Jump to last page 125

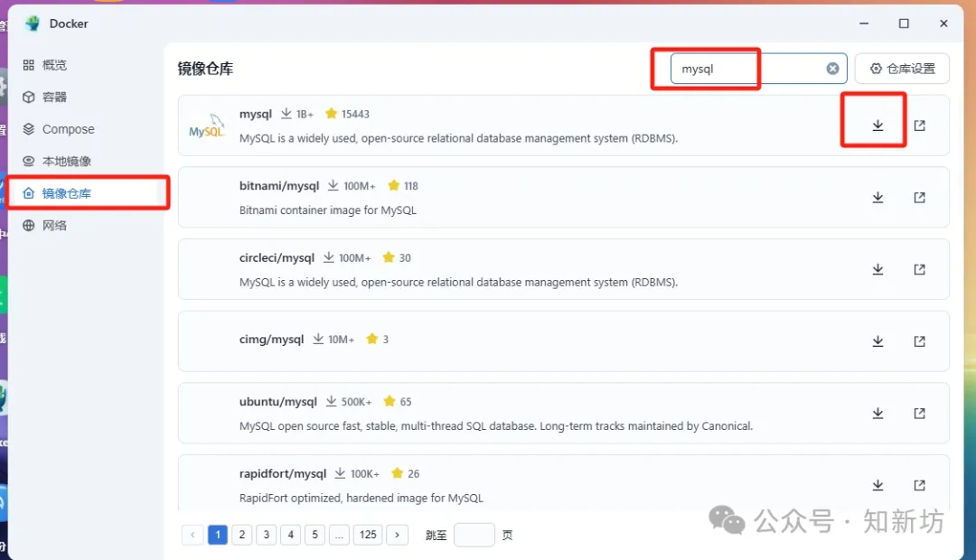coord(368,535)
